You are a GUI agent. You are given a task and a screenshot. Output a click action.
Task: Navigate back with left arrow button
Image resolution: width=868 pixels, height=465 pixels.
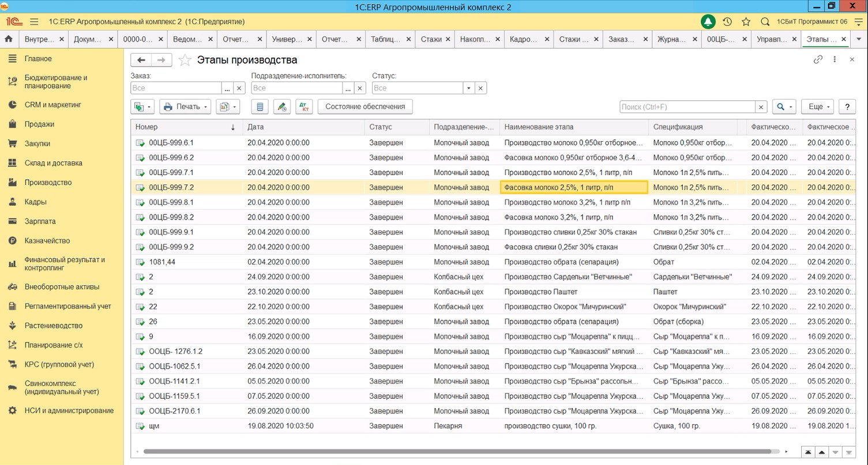(141, 59)
